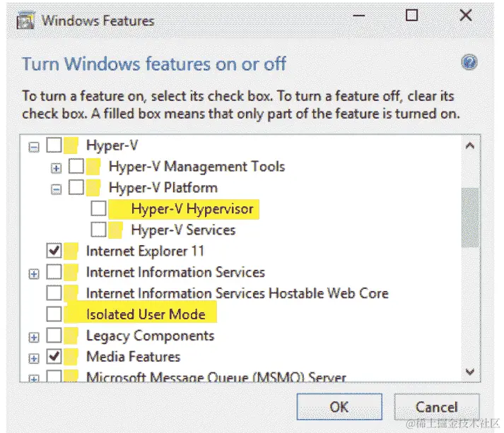The image size is (504, 433).
Task: Uncheck Internet Explorer 11
Action: click(x=54, y=251)
